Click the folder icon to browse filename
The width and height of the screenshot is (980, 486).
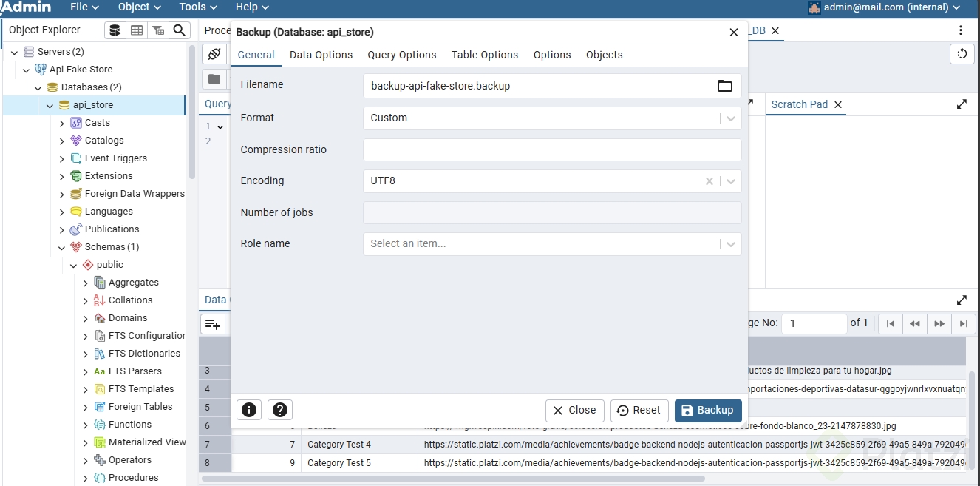tap(724, 86)
